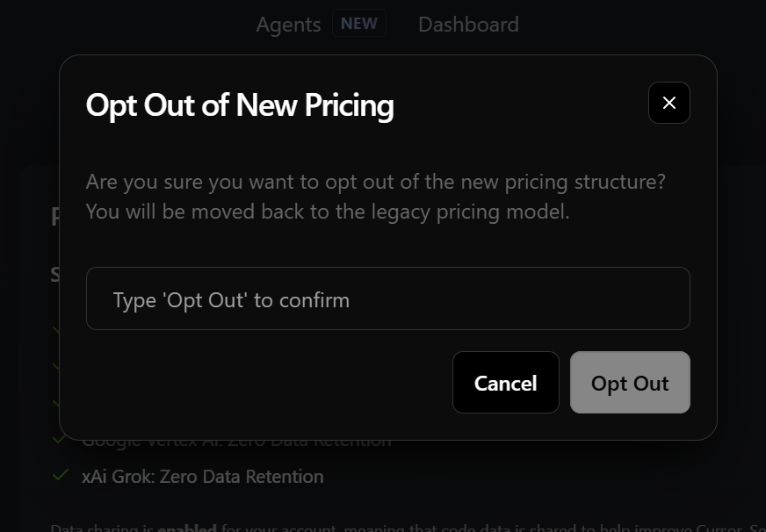Select the xAi Grok: Zero Data Retention text

tap(203, 477)
